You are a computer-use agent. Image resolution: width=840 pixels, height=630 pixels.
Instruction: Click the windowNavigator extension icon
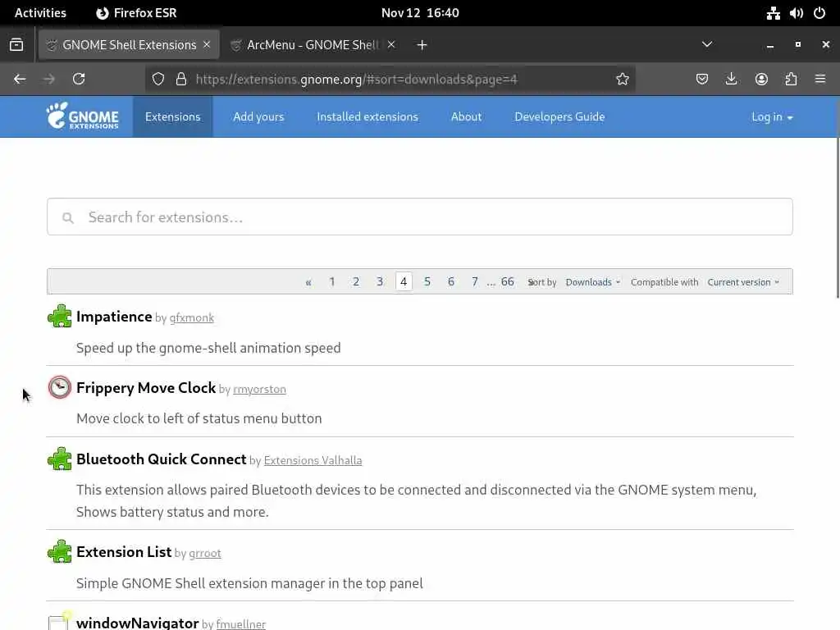(59, 622)
